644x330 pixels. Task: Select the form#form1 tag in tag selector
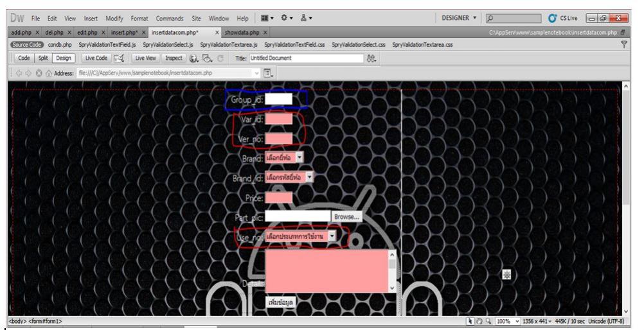(x=44, y=322)
